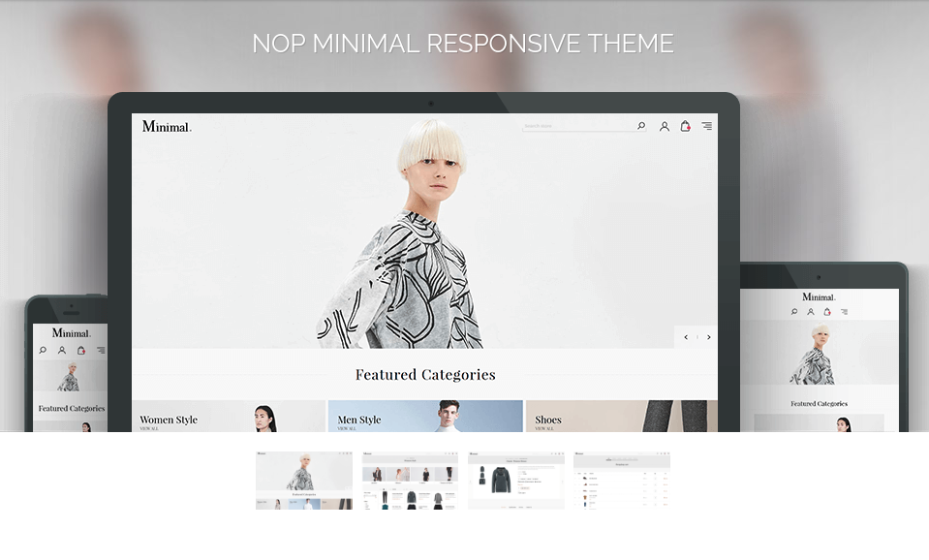Select the first homepage preview thumbnail
The height and width of the screenshot is (560, 929).
tap(304, 481)
